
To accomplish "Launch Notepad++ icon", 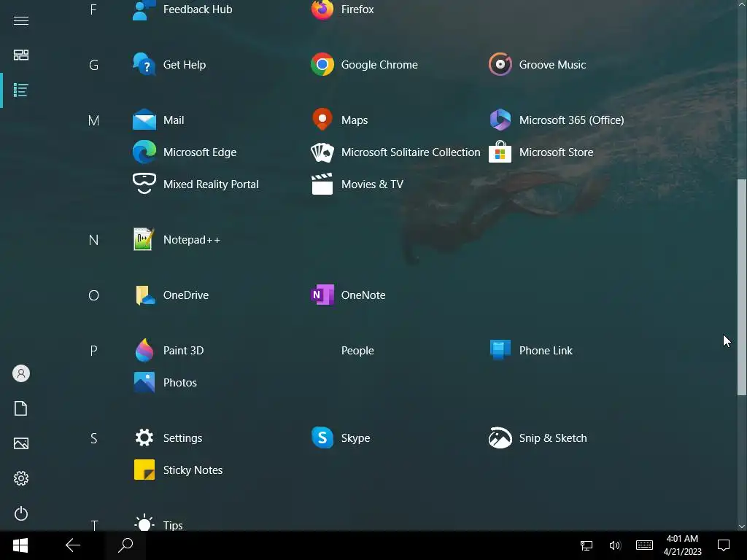I will (x=144, y=239).
